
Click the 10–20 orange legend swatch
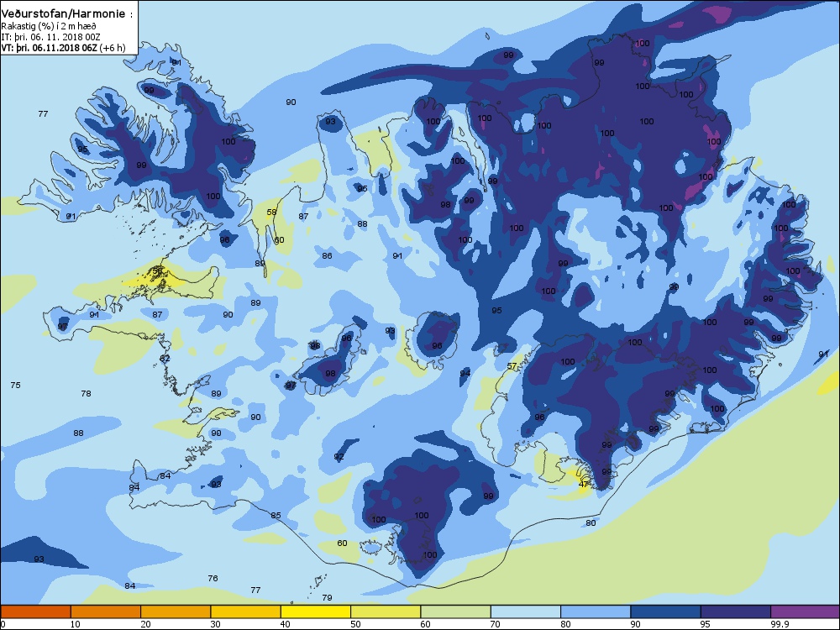pyautogui.click(x=106, y=612)
